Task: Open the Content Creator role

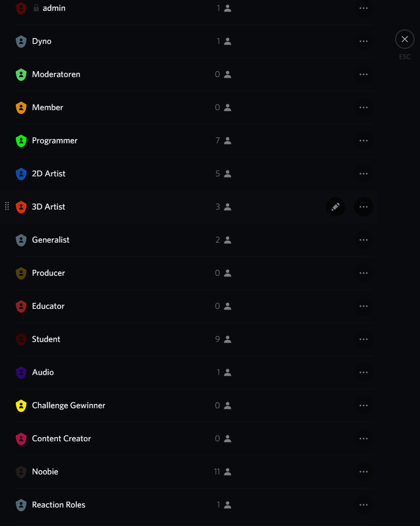Action: [61, 438]
